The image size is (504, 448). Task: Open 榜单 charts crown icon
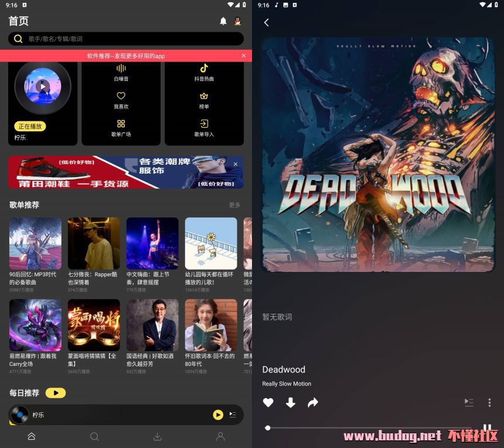pyautogui.click(x=204, y=100)
